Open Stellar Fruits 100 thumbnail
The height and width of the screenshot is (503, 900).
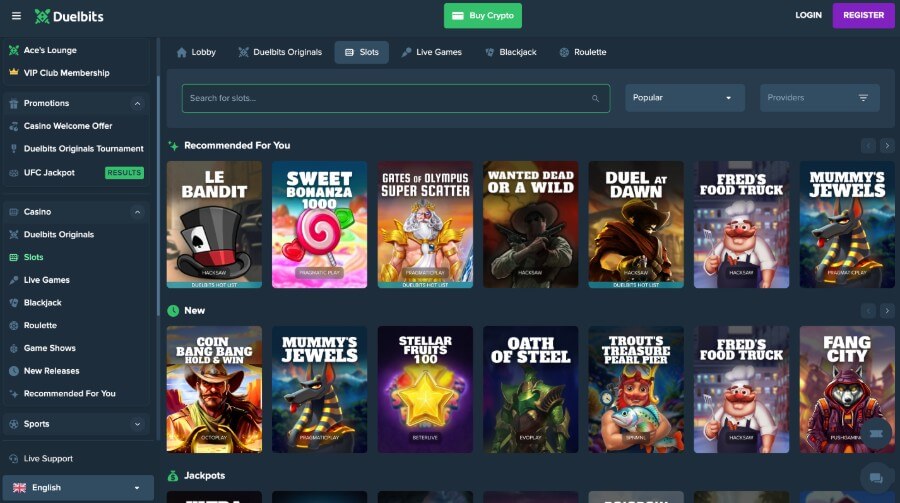[x=425, y=390]
